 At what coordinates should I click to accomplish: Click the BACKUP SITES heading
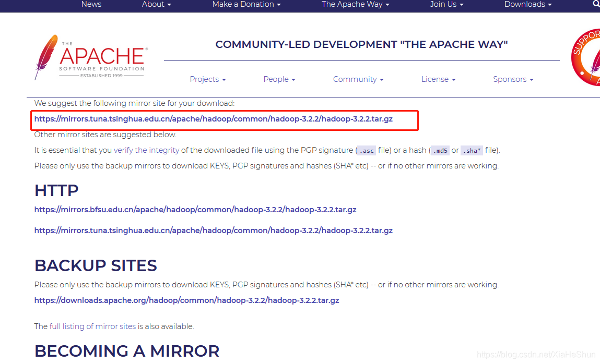[96, 265]
